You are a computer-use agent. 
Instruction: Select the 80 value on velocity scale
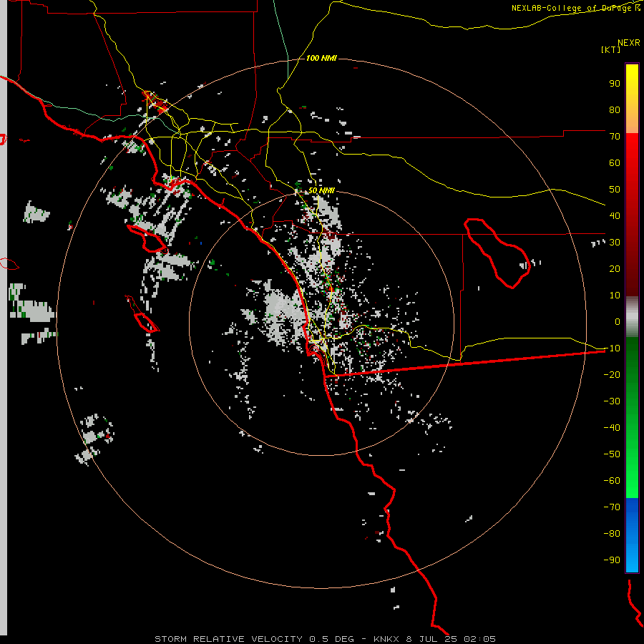(615, 110)
